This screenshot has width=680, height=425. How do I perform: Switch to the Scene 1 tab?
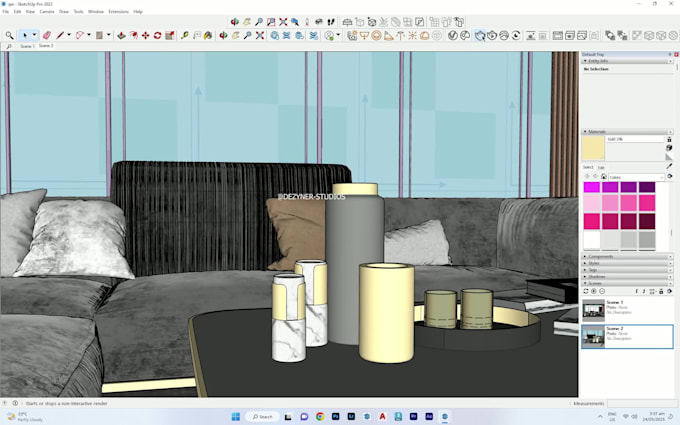tap(27, 46)
